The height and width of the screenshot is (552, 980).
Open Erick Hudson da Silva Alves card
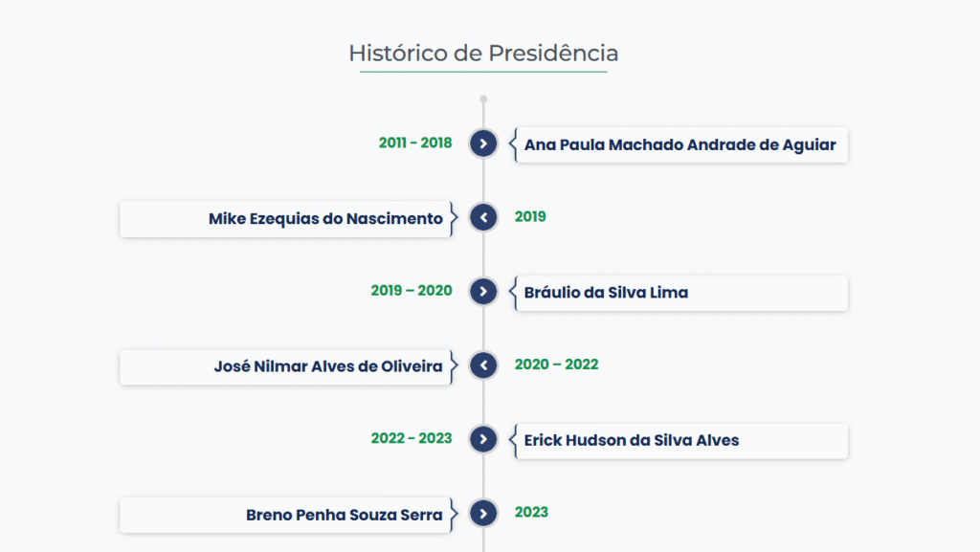click(x=681, y=441)
